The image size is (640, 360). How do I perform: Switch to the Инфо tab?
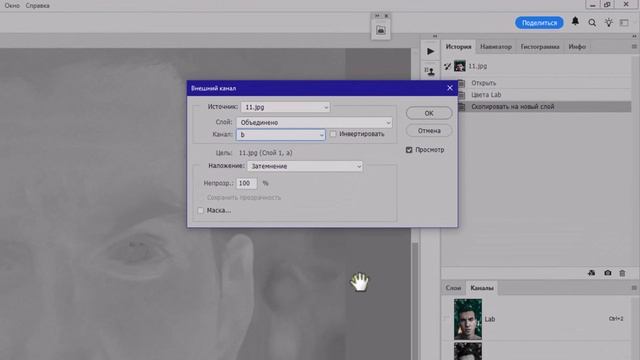(577, 47)
